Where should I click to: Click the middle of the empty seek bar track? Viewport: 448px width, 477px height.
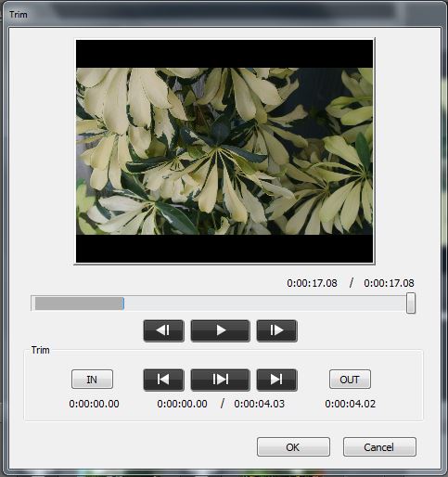tap(265, 303)
